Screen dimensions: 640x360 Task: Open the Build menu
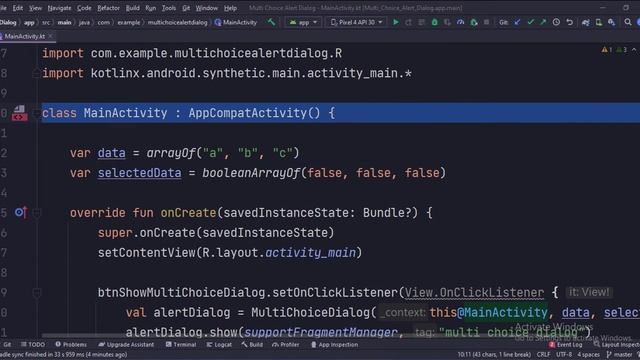pos(132,8)
